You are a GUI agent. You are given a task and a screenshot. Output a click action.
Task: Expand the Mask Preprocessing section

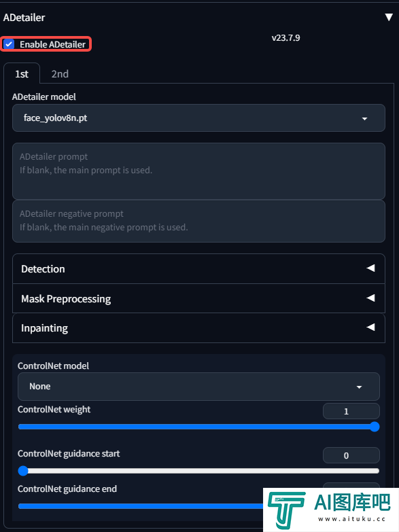(198, 298)
